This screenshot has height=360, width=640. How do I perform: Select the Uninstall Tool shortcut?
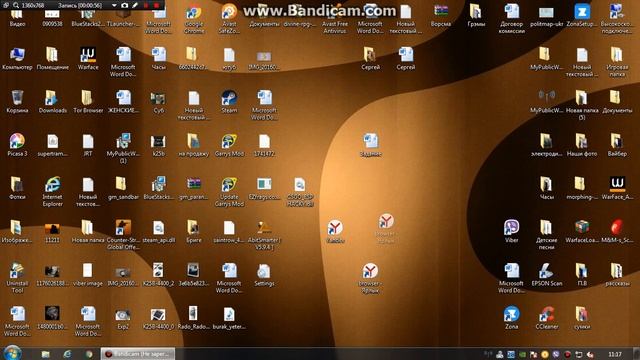tap(17, 278)
